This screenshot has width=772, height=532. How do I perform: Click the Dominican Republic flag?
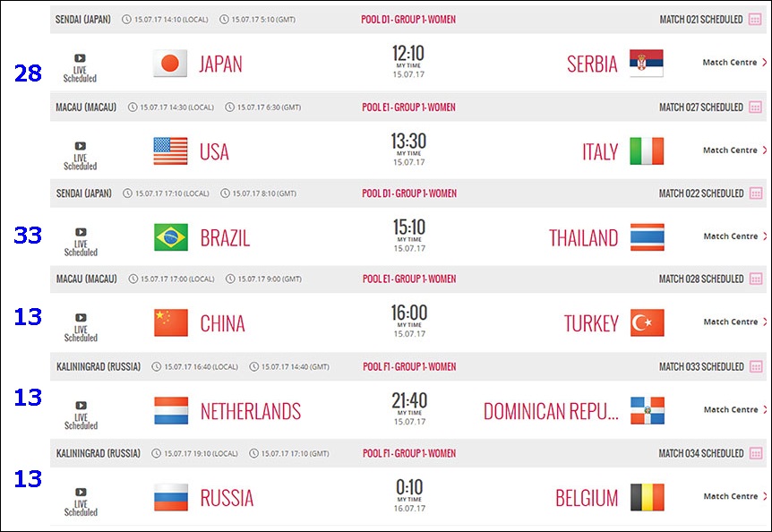[648, 410]
